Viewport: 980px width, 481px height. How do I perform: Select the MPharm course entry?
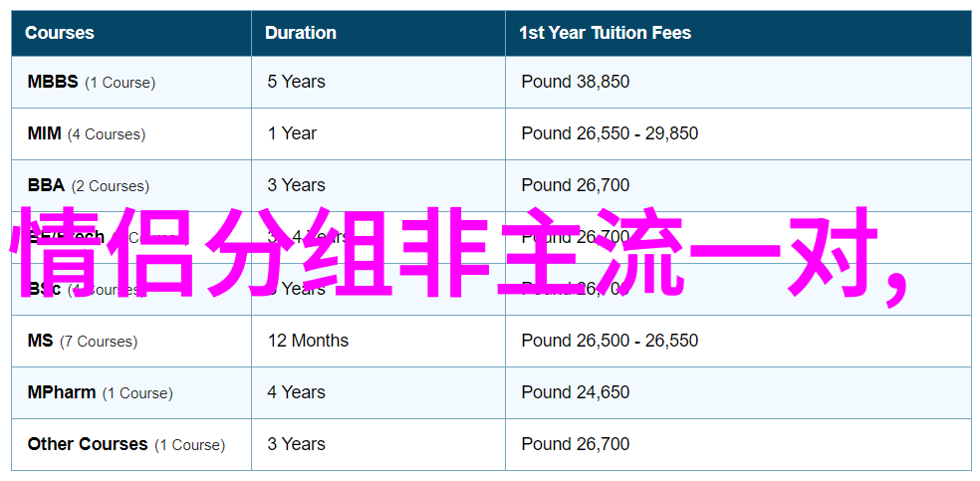(100, 393)
